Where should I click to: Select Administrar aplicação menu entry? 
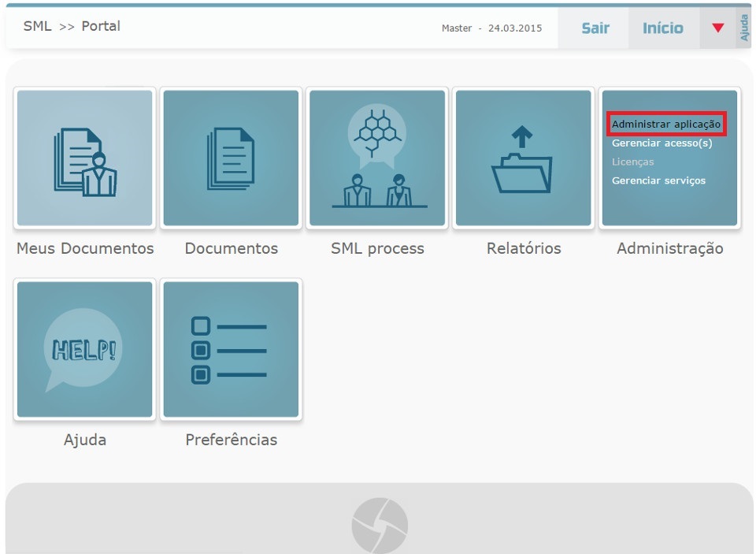pos(666,125)
